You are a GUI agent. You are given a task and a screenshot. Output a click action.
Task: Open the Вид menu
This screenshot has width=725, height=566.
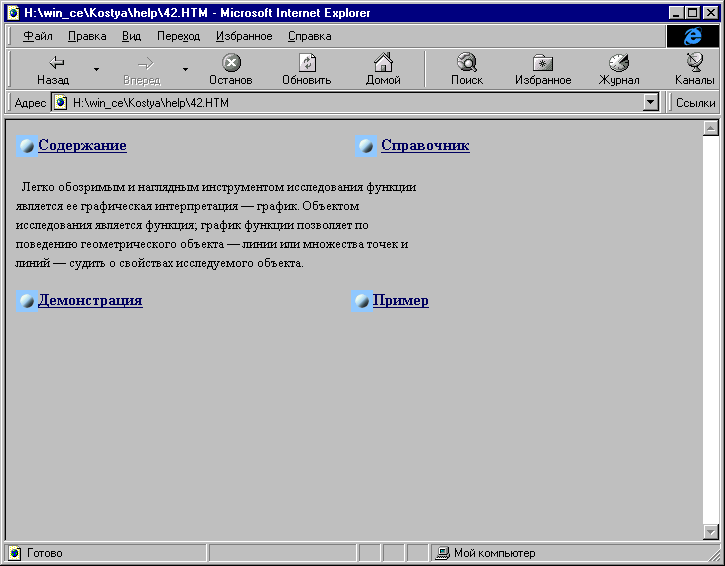131,36
